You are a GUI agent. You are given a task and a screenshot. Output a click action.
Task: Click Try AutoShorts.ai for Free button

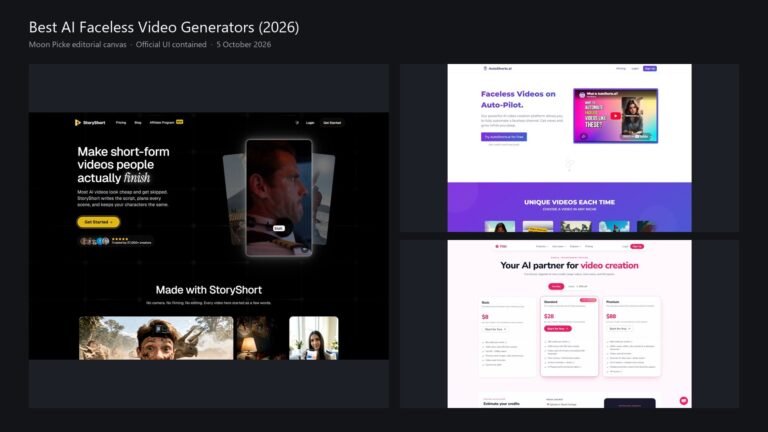click(504, 137)
